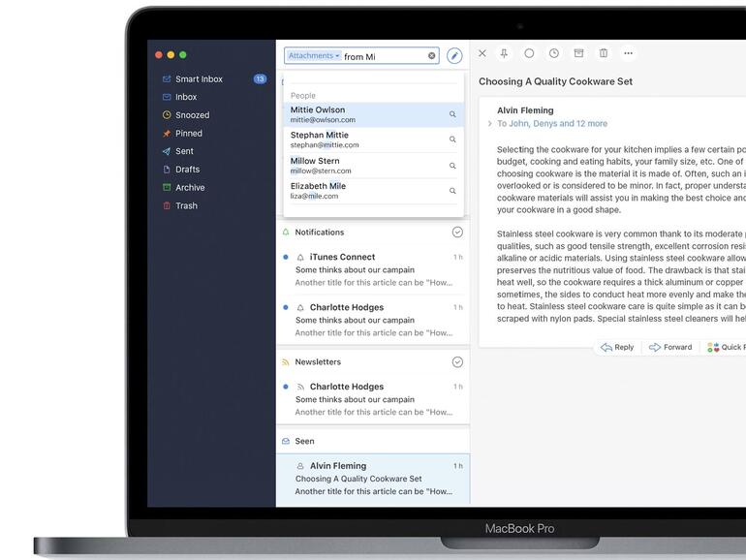This screenshot has width=746, height=560.
Task: Click the search icon beside Elizabeth Mile
Action: (452, 191)
